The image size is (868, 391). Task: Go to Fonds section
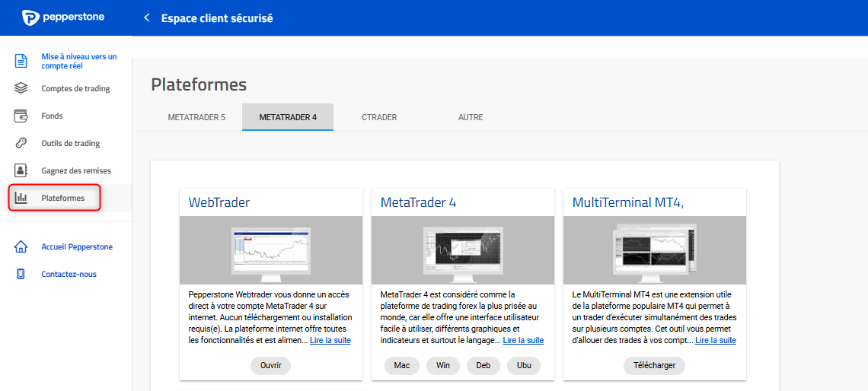pos(52,116)
